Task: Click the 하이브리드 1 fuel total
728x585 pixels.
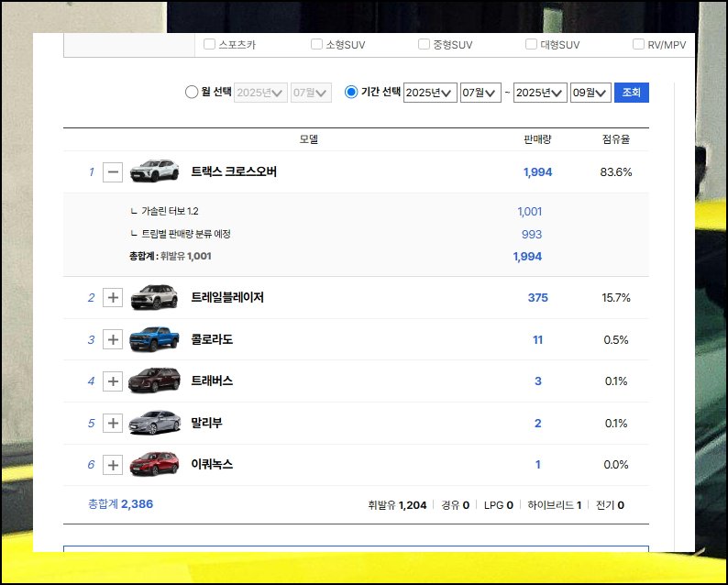Action: (x=555, y=505)
